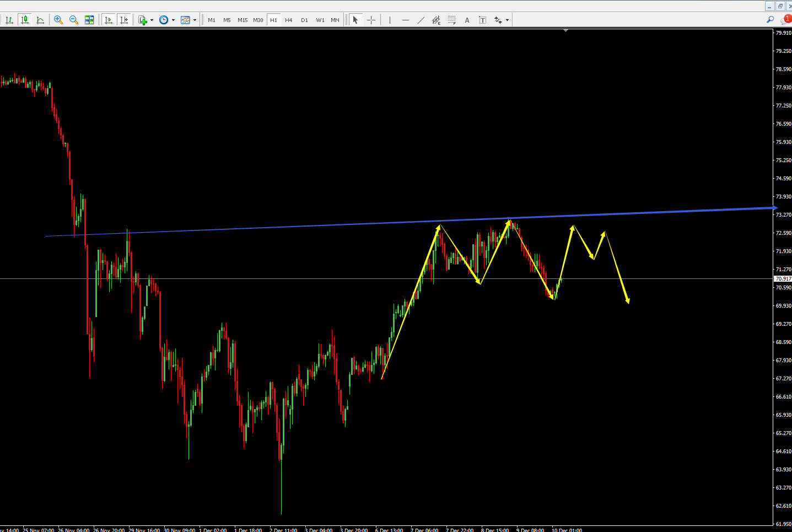Select the MN monthly timeframe
Viewport: 792px width, 532px height.
point(335,20)
